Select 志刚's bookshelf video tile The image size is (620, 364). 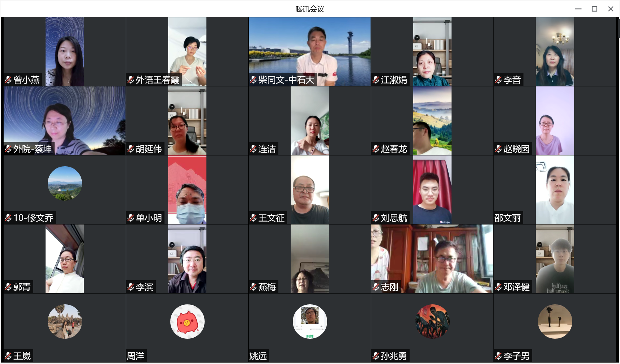(432, 259)
